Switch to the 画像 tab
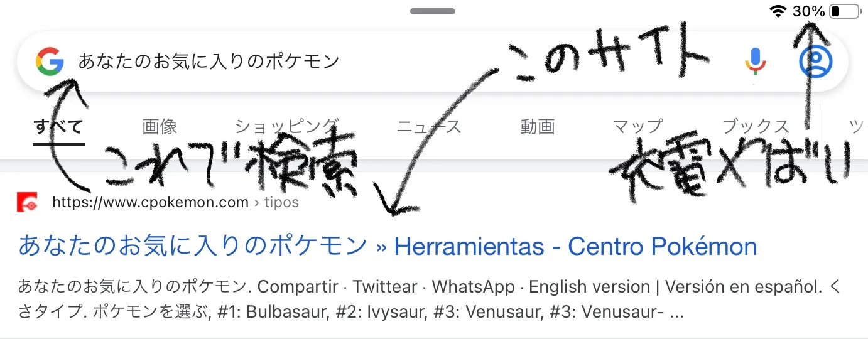The image size is (868, 339). pos(160,127)
